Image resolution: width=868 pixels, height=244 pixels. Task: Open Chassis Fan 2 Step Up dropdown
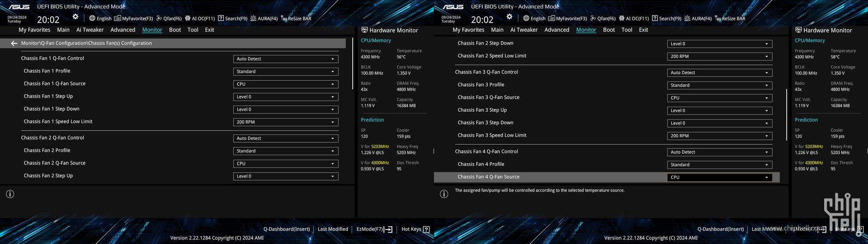point(286,176)
